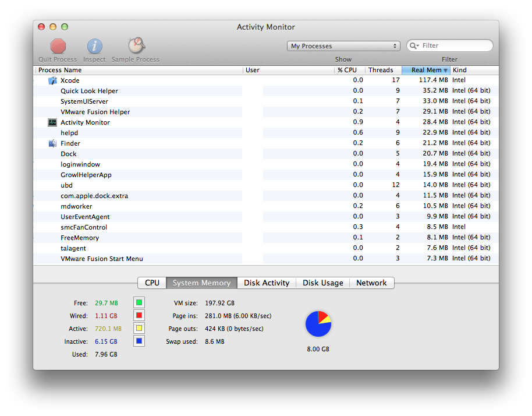
Task: Click the 8.6 MB Swap used value
Action: tap(215, 341)
